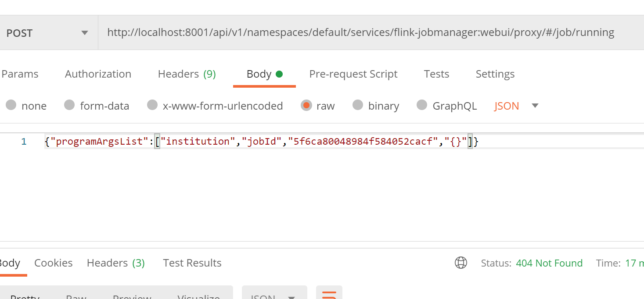Click the request URL input field
The height and width of the screenshot is (299, 644).
(360, 32)
